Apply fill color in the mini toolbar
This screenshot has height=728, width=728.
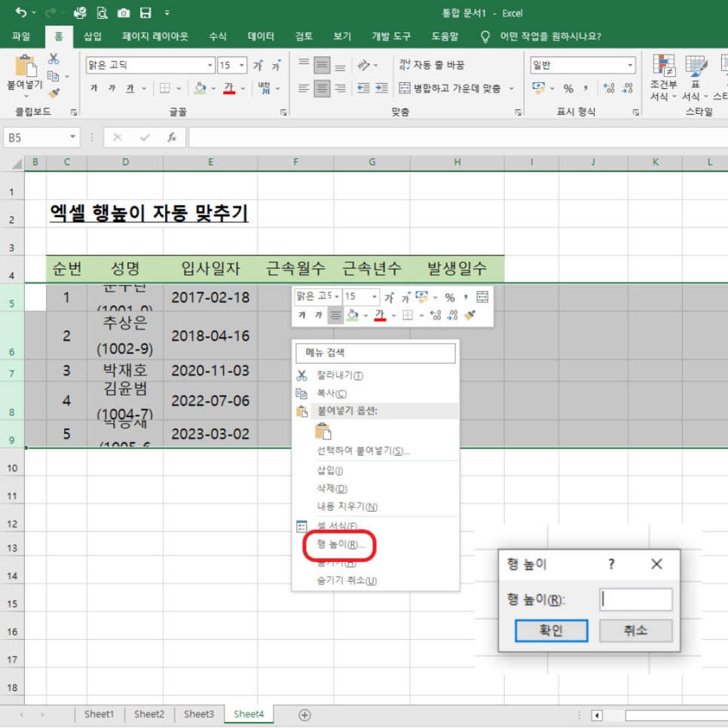[x=353, y=315]
